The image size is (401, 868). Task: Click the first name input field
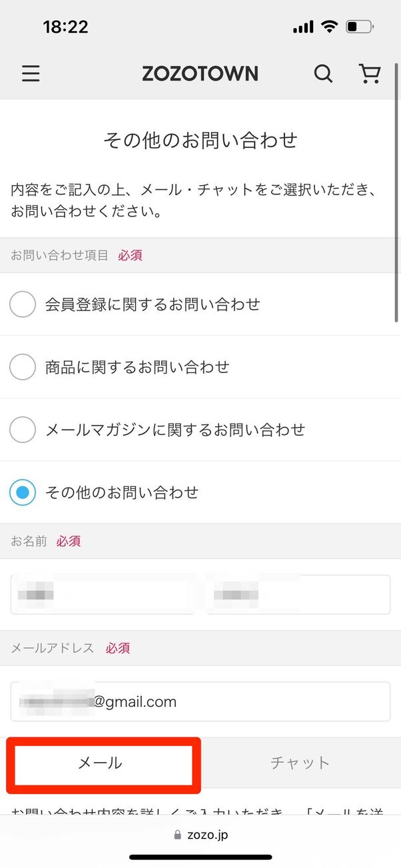[x=101, y=594]
